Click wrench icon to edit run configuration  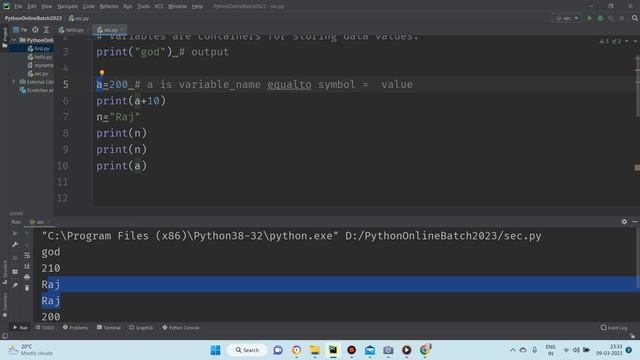(15, 244)
